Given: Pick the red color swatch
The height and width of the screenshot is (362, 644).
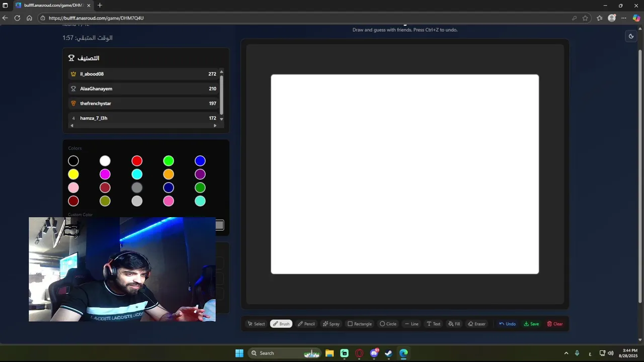Looking at the screenshot, I should pyautogui.click(x=137, y=161).
